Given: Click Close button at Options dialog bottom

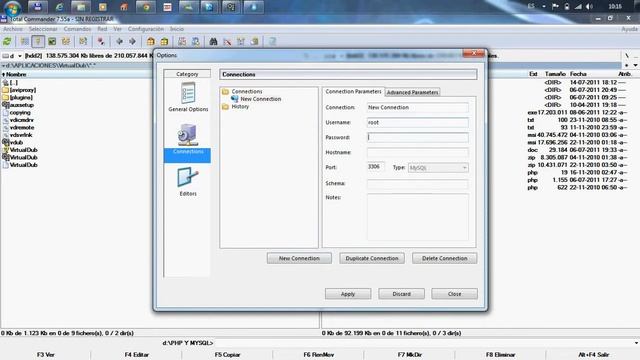Looking at the screenshot, I should (454, 294).
